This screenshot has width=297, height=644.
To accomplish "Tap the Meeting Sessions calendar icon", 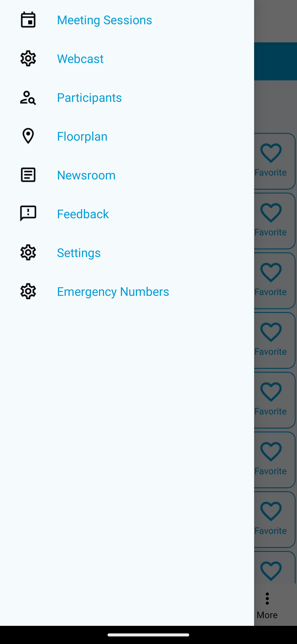I will click(x=28, y=20).
